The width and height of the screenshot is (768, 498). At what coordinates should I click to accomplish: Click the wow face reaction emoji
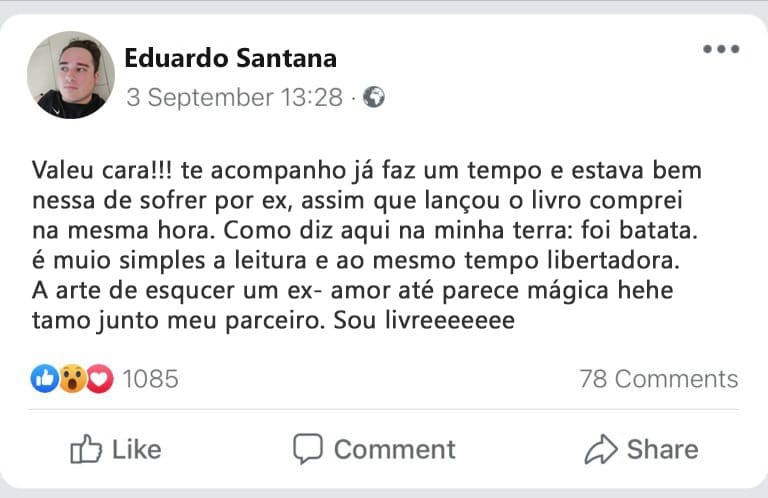(72, 378)
